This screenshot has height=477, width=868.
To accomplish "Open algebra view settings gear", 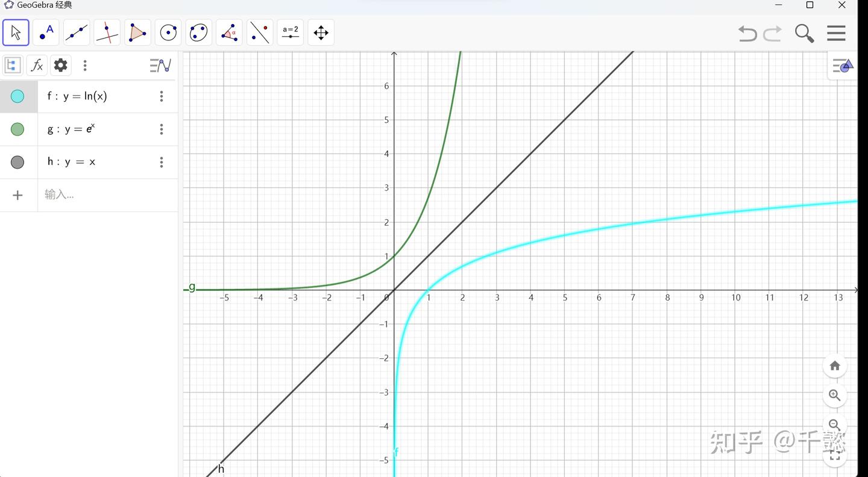I will [x=60, y=65].
